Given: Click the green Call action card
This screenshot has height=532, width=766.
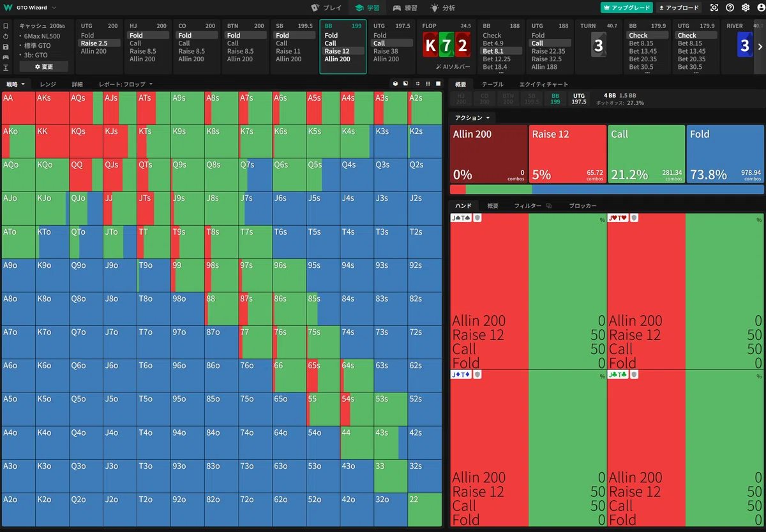Looking at the screenshot, I should (646, 154).
